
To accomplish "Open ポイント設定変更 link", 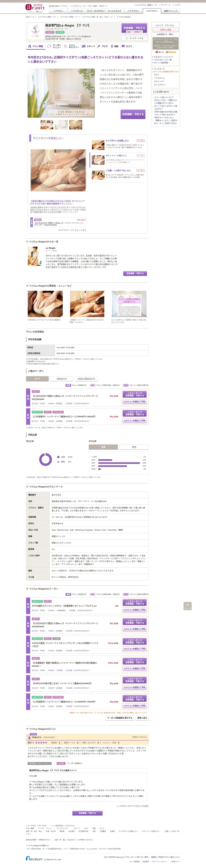I will click(161, 63).
